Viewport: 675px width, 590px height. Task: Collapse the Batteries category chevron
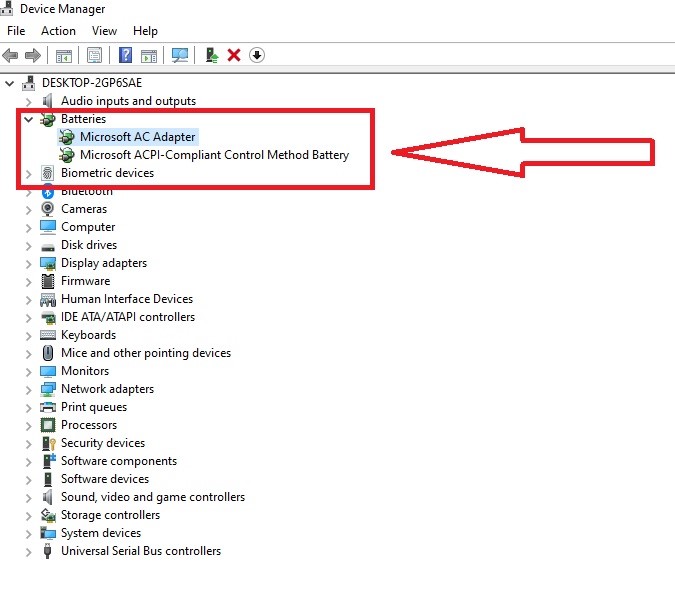28,119
